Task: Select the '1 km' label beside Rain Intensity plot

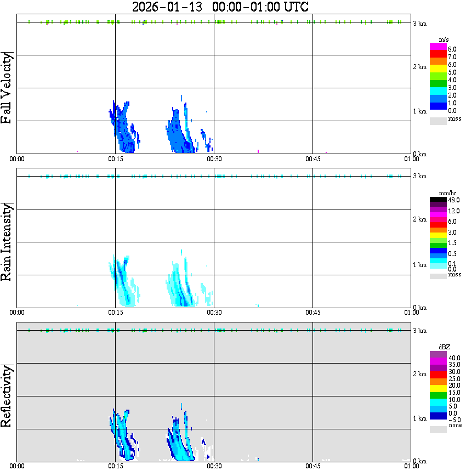Action: (419, 265)
